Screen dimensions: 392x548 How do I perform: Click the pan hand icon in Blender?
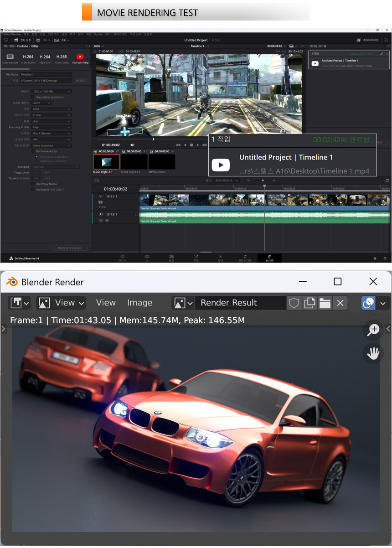(373, 353)
